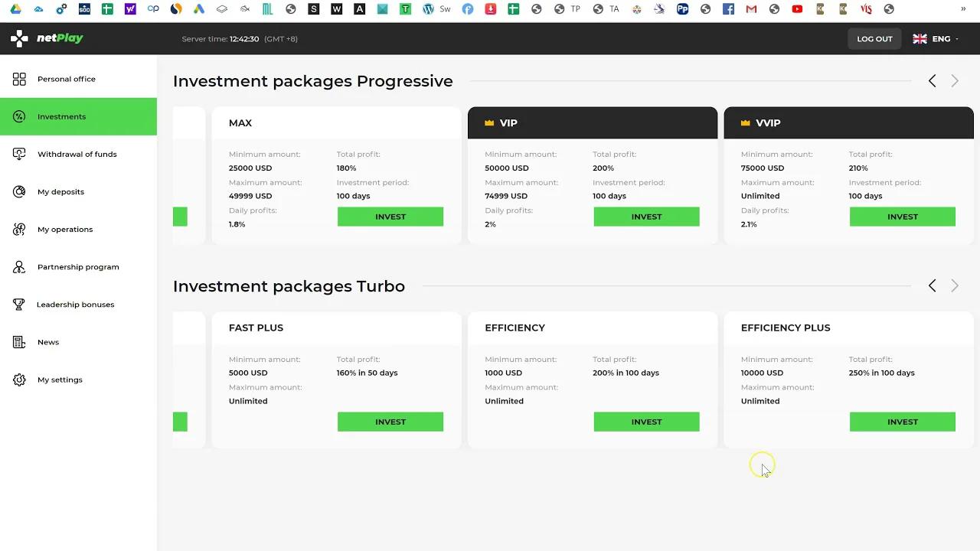Image resolution: width=980 pixels, height=551 pixels.
Task: Open Leadership bonuses via the trophy icon
Action: pos(19,304)
